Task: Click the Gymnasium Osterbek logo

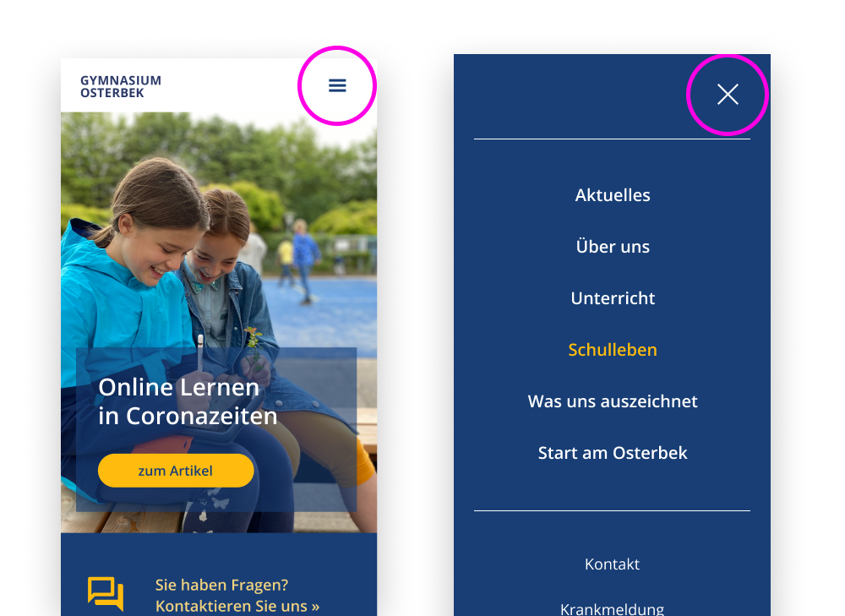Action: [121, 87]
